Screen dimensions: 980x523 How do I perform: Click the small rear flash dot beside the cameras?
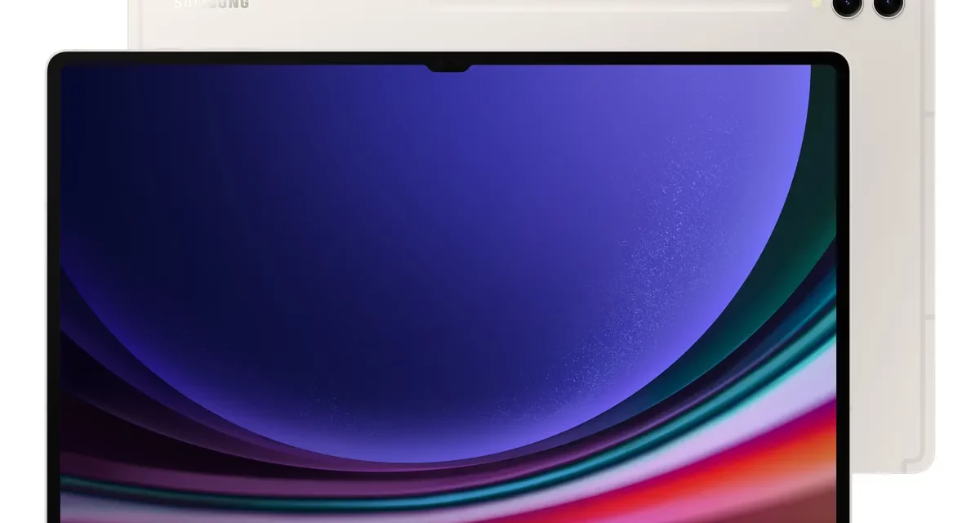pos(816,4)
